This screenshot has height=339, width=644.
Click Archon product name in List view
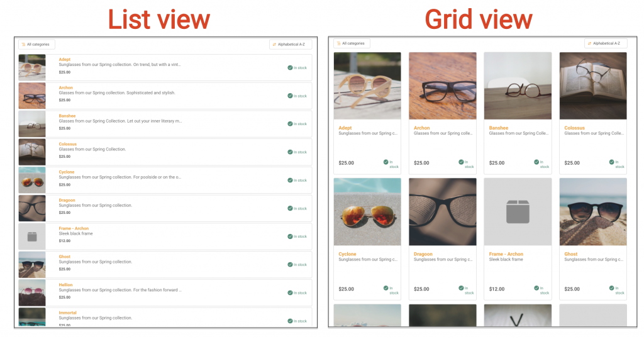(x=65, y=87)
